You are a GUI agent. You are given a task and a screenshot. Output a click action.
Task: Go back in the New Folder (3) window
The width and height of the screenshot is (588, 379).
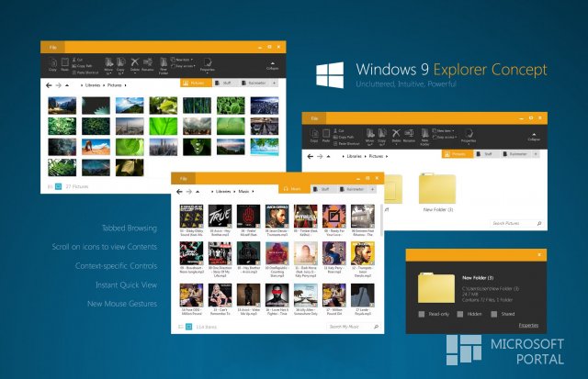tap(311, 156)
